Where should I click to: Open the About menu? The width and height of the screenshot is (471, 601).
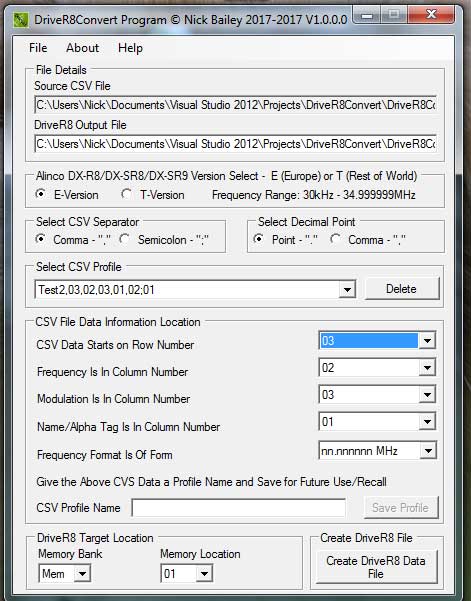(x=82, y=48)
